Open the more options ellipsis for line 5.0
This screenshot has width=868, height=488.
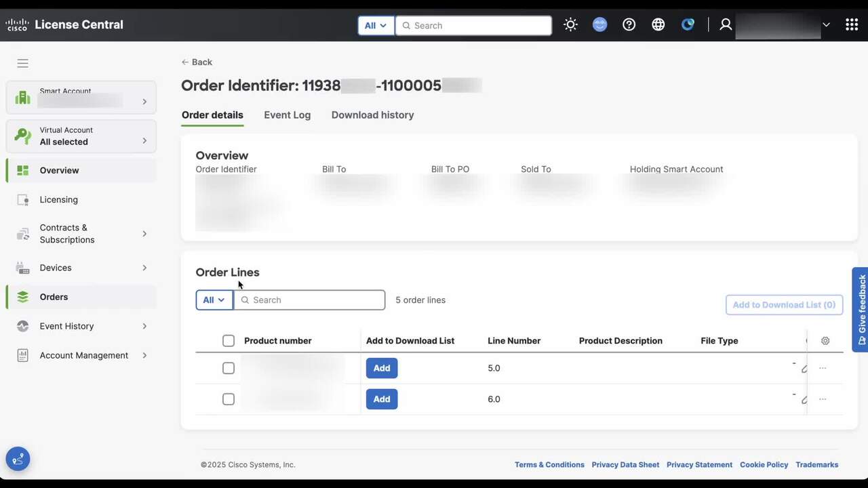click(823, 368)
